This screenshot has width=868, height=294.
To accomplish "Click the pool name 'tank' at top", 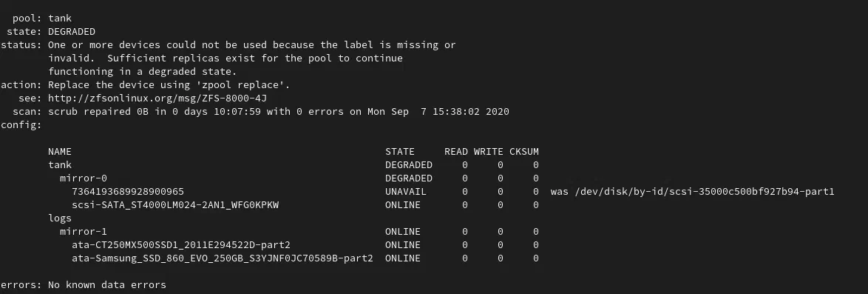I will click(x=60, y=19).
